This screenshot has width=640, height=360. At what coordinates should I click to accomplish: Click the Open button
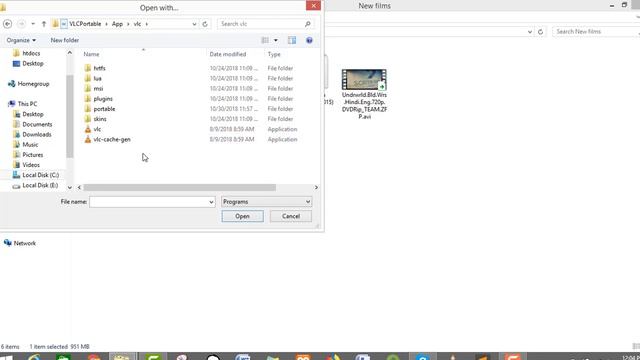[x=242, y=216]
